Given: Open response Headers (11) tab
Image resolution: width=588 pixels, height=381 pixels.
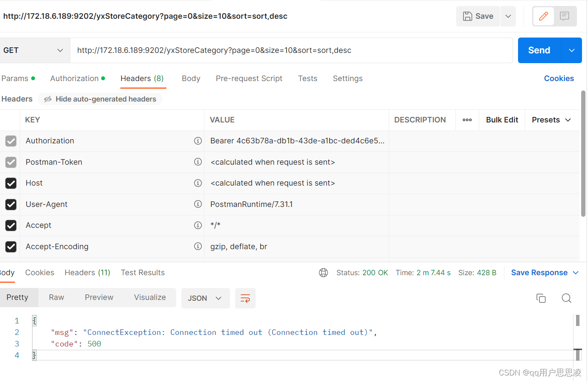Looking at the screenshot, I should (x=87, y=273).
